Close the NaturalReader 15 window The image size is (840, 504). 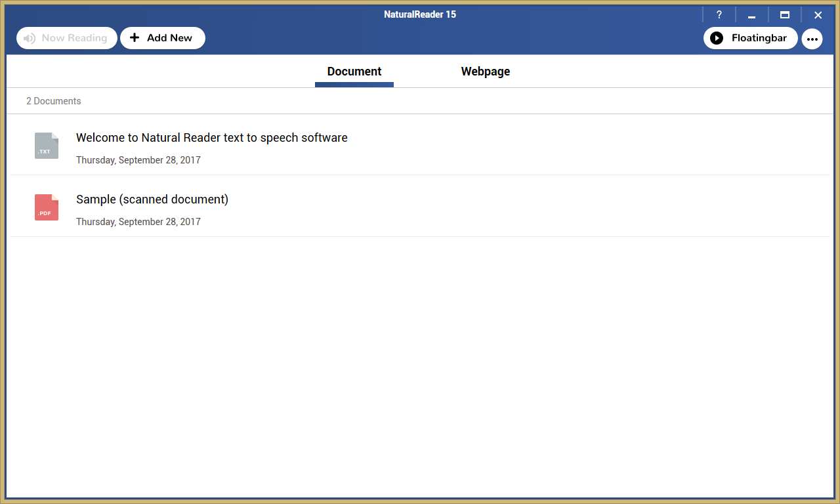[x=818, y=15]
